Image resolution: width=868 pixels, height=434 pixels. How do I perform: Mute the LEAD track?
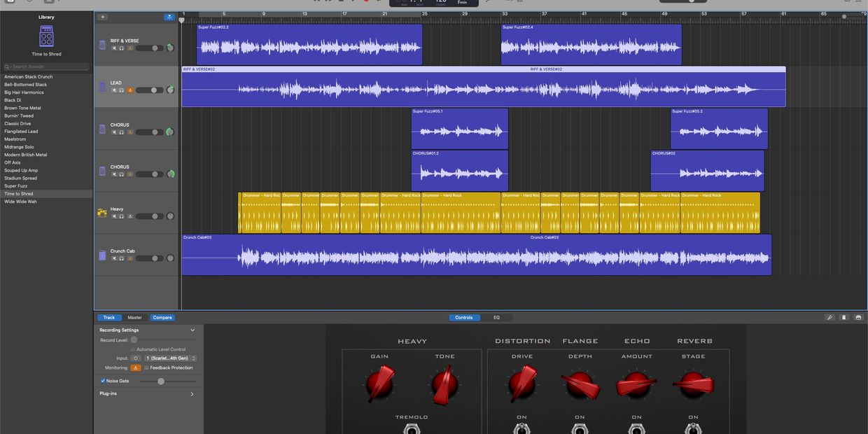pos(114,89)
